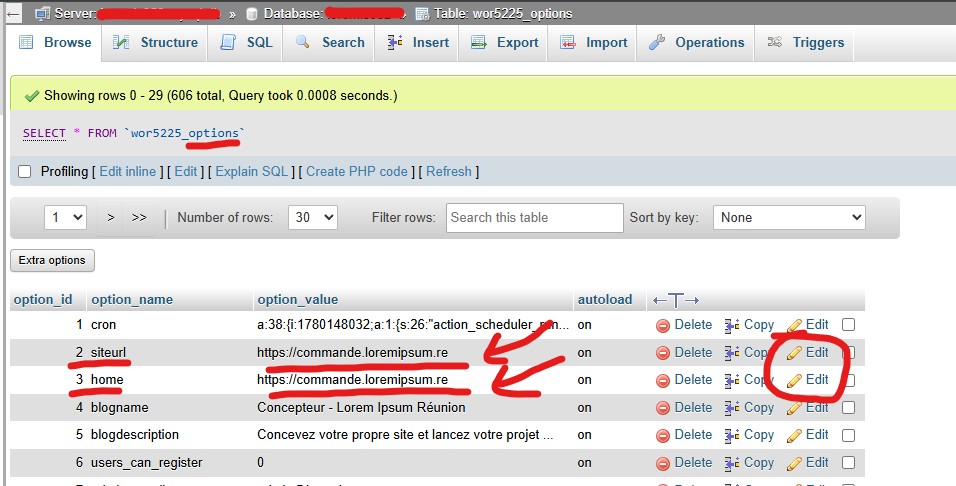Screen dimensions: 956x486
Task: Click the Server icon in breadcrumb
Action: [43, 13]
